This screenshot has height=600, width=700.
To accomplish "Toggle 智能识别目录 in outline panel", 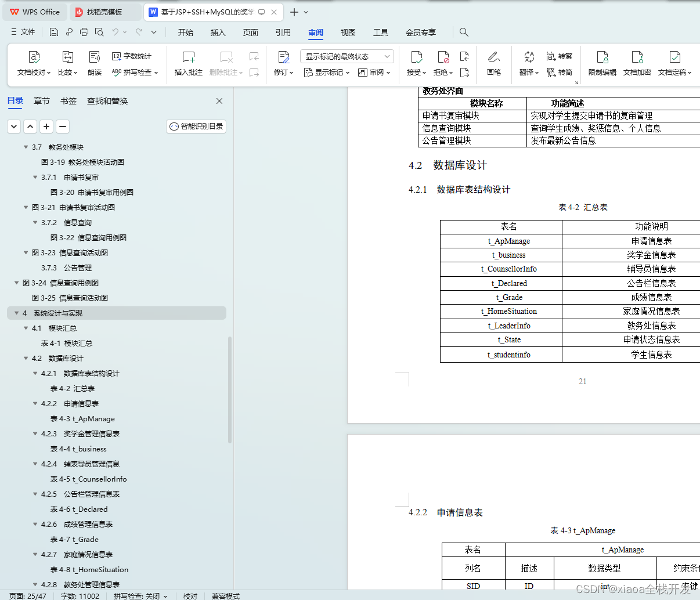I will 196,126.
